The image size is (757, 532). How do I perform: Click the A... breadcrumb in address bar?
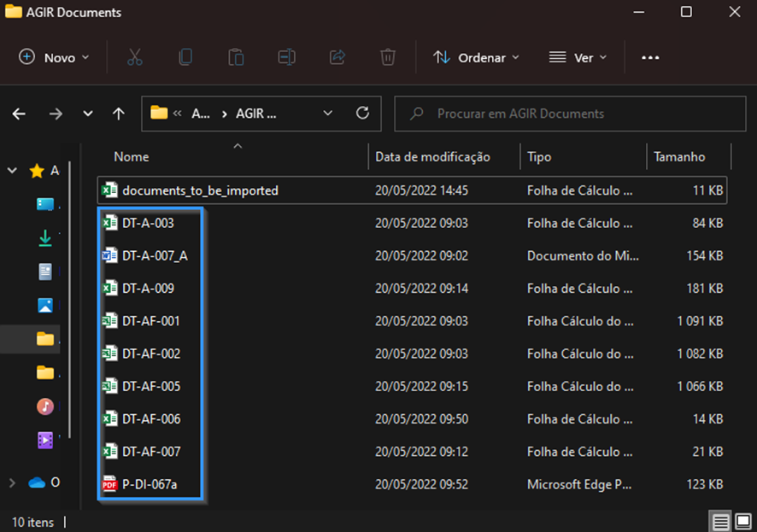[x=201, y=114]
